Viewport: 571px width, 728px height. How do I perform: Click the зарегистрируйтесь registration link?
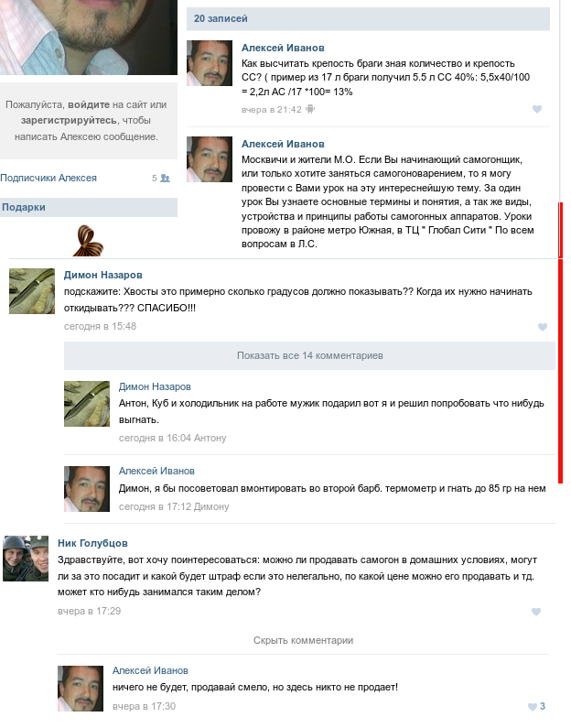(69, 120)
